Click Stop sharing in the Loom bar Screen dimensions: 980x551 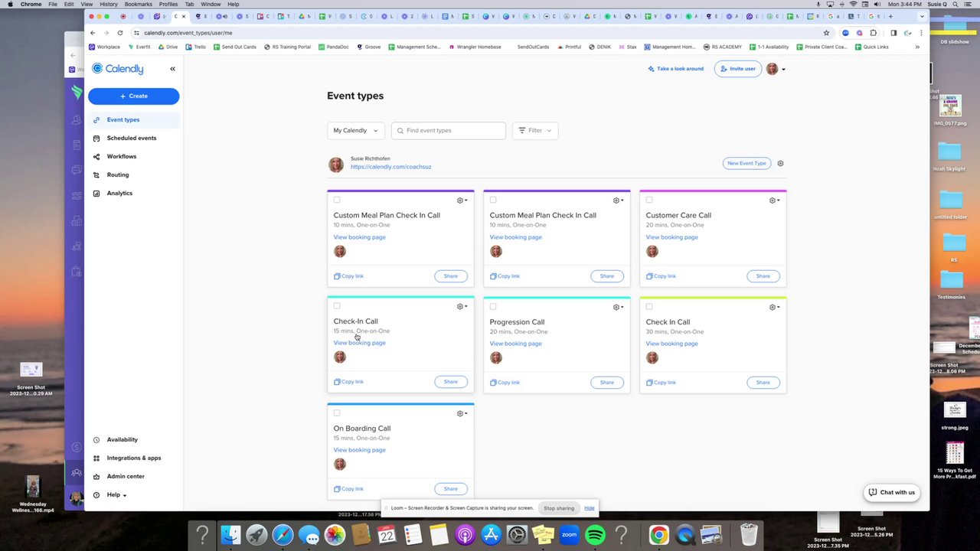tap(559, 508)
